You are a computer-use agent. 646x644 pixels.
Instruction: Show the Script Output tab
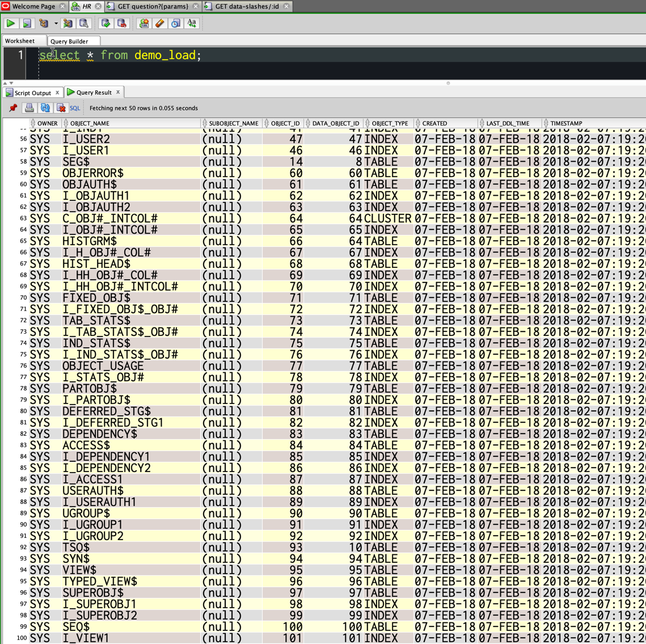click(x=32, y=92)
